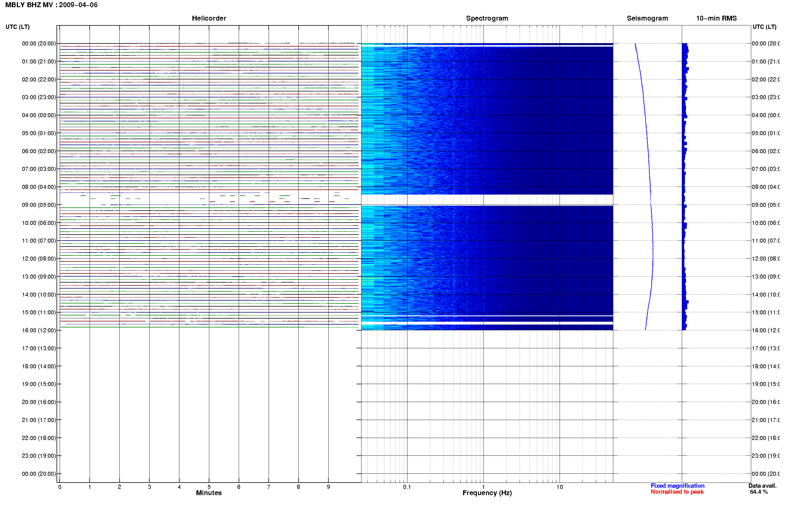Click the left time label '12:00 (08:00)'
812x508 pixels.
point(39,259)
